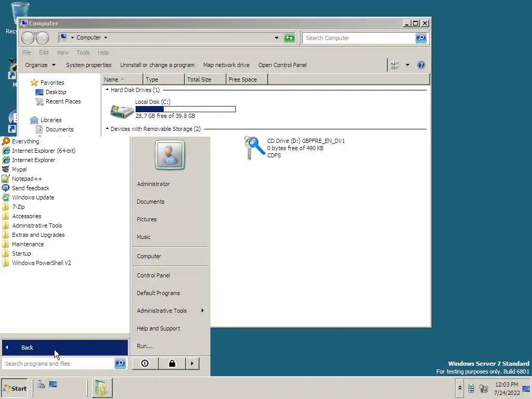Expand the arrow after Computer in breadcrumb

click(x=105, y=37)
